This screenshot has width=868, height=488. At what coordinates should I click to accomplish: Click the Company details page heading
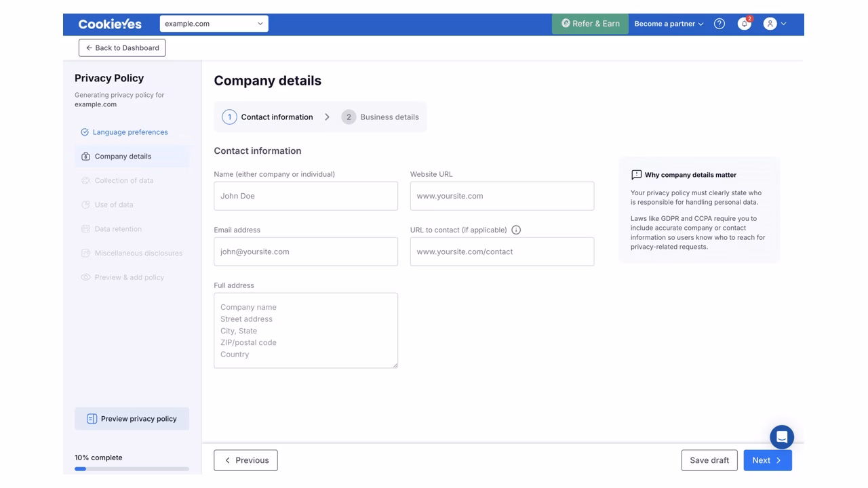[268, 81]
